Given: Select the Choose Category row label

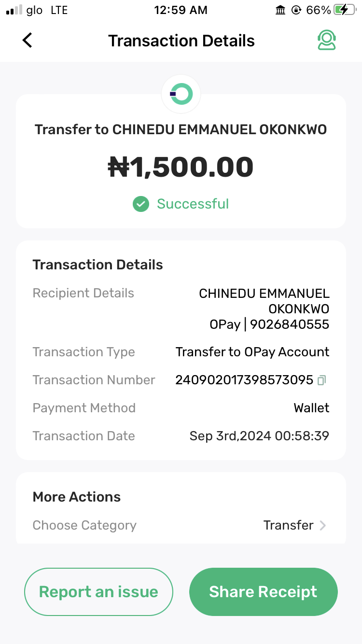Looking at the screenshot, I should pyautogui.click(x=84, y=525).
